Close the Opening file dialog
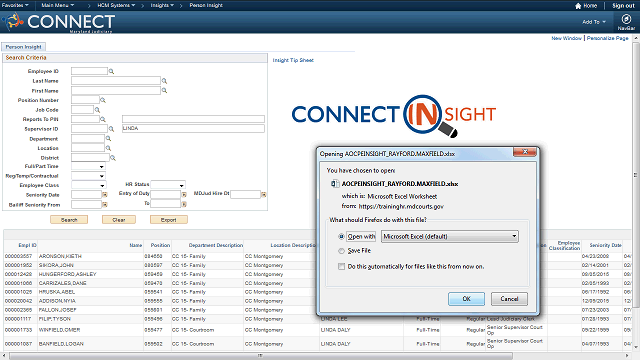Image resolution: width=640 pixels, height=360 pixels. [525, 152]
